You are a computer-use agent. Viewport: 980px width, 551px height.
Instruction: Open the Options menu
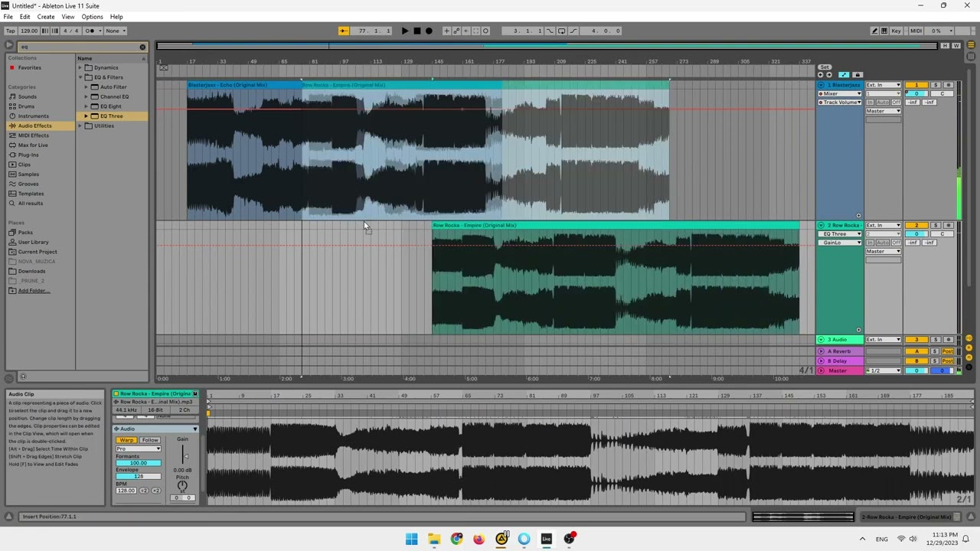coord(92,17)
